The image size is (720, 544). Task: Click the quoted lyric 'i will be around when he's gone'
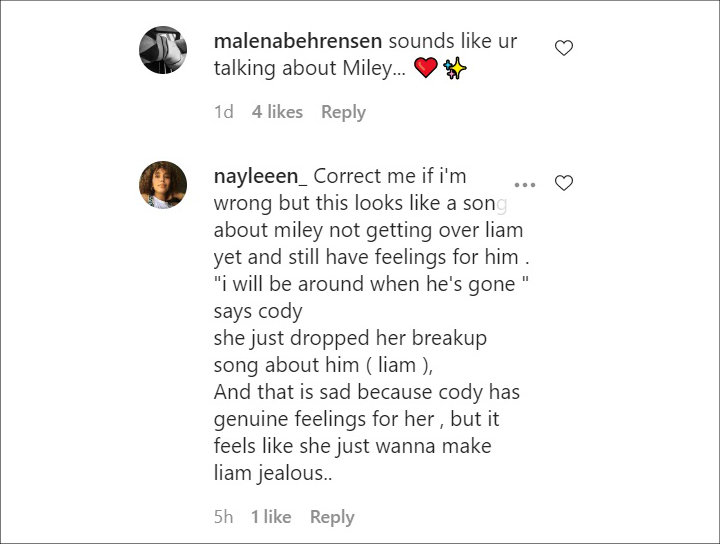[x=371, y=284]
